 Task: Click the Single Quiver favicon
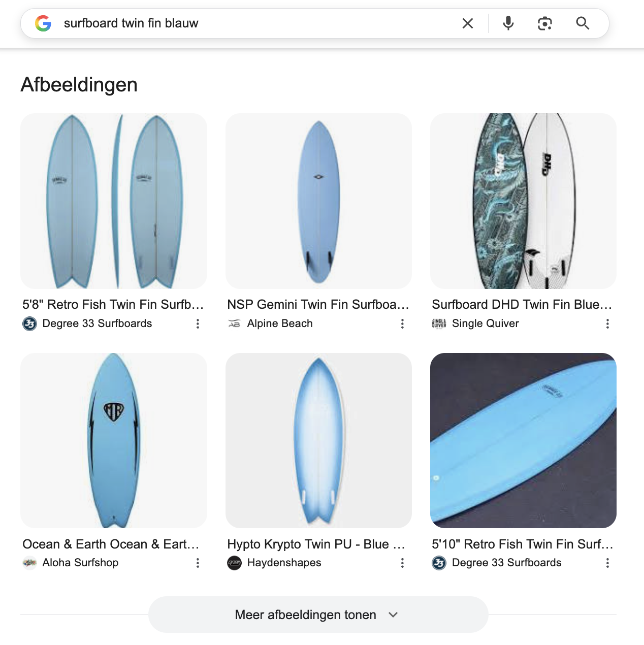[439, 324]
